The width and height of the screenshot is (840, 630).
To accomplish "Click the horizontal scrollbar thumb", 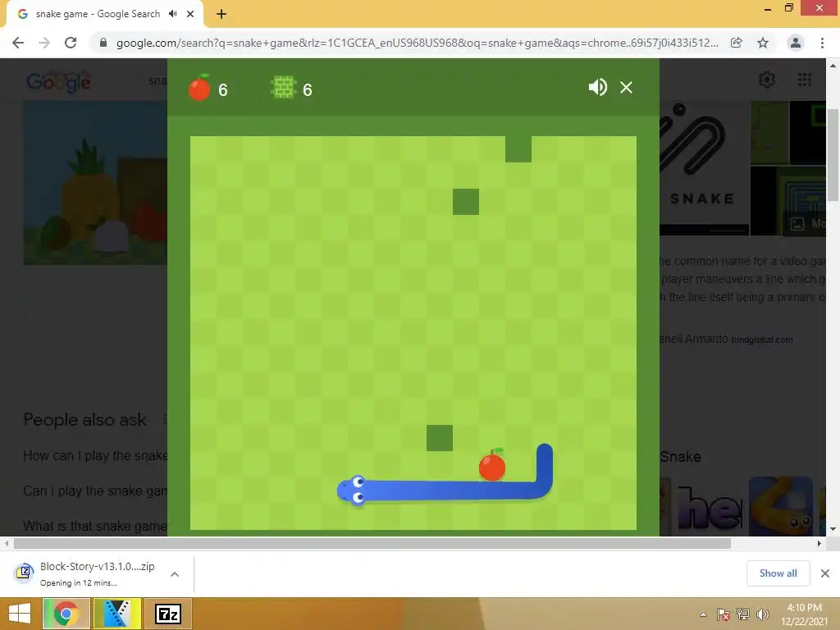I will 372,543.
